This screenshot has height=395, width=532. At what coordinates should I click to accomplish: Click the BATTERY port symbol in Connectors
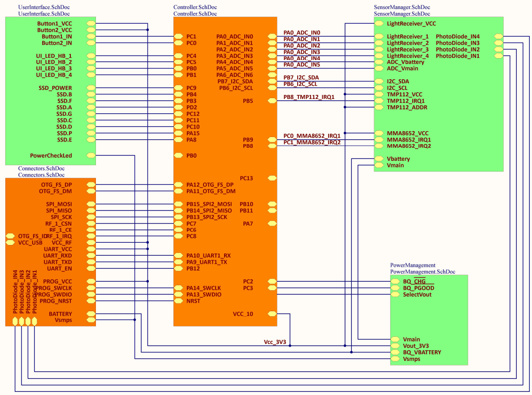pos(91,313)
